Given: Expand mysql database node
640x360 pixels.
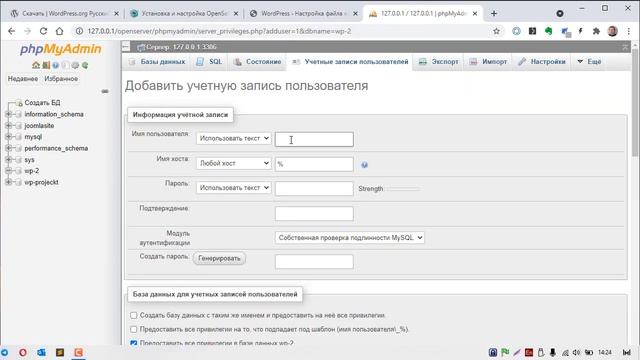Looking at the screenshot, I should pyautogui.click(x=9, y=137).
